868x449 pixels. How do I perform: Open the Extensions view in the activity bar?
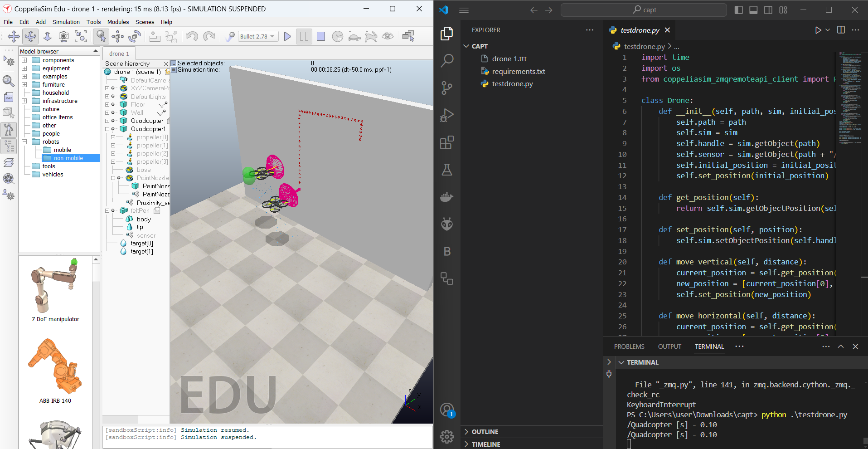(447, 143)
